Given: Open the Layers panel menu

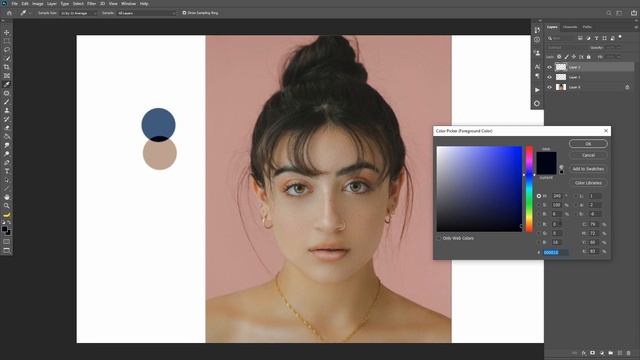Looking at the screenshot, I should coord(636,27).
